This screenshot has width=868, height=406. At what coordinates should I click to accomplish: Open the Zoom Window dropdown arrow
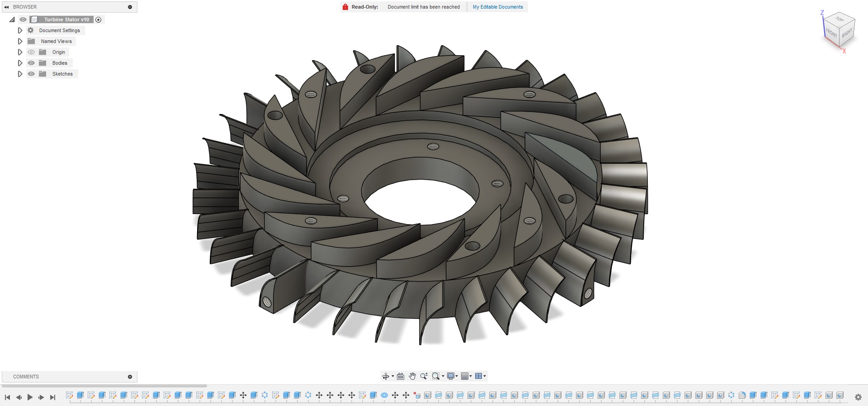click(x=443, y=376)
